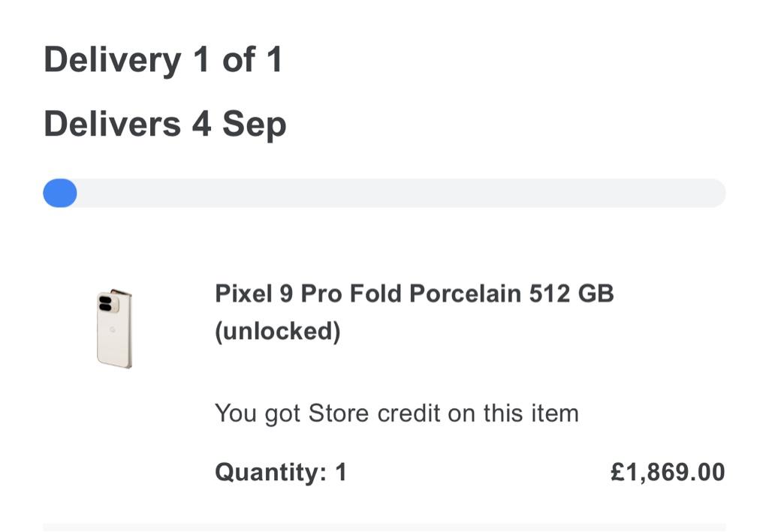The image size is (769, 532).
Task: Select the £1,869.00 price
Action: (x=668, y=472)
